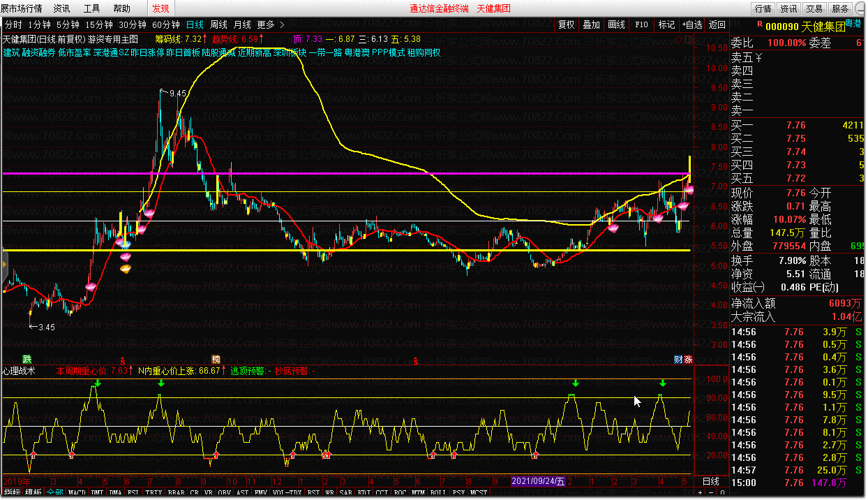Switch to the 5分钟 timeframe

tap(68, 24)
